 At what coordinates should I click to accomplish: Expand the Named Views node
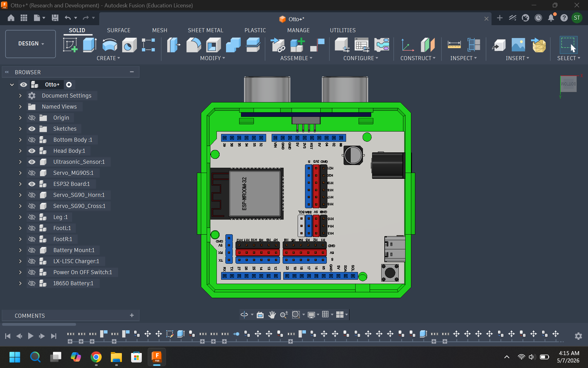pos(20,107)
